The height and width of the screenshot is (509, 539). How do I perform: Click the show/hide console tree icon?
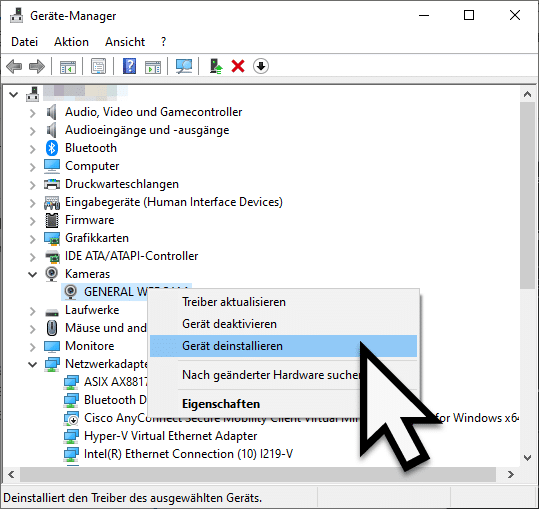pyautogui.click(x=68, y=67)
